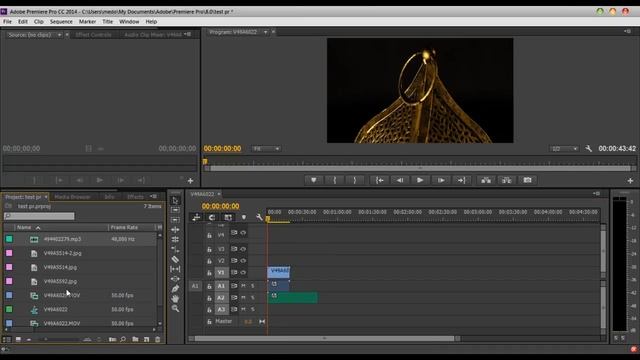Open the Marker menu

87,22
